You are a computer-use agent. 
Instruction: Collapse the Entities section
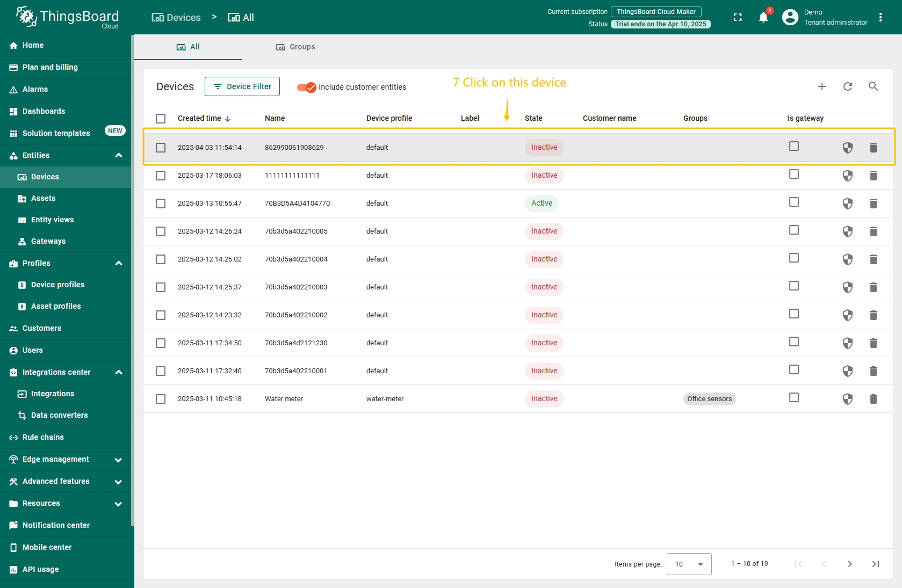click(118, 156)
